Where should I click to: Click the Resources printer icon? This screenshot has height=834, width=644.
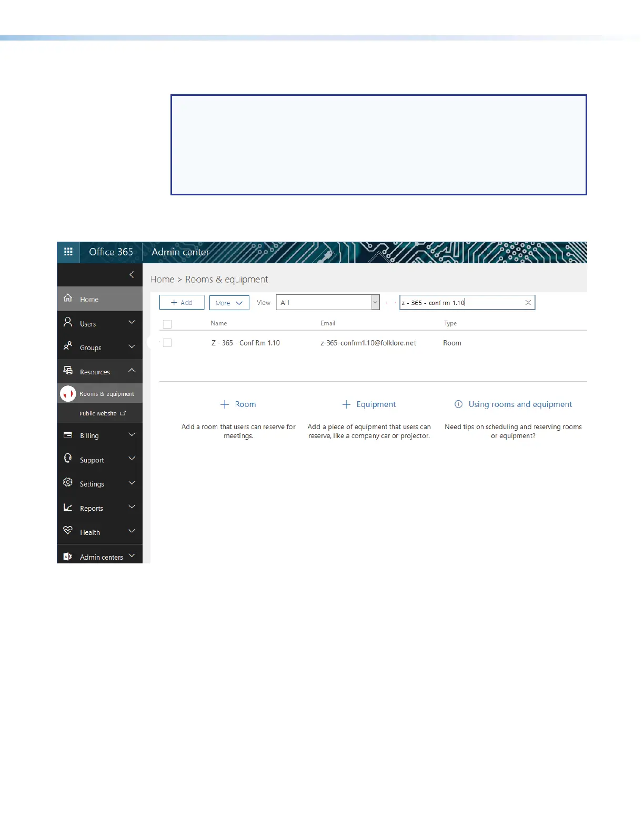point(68,370)
